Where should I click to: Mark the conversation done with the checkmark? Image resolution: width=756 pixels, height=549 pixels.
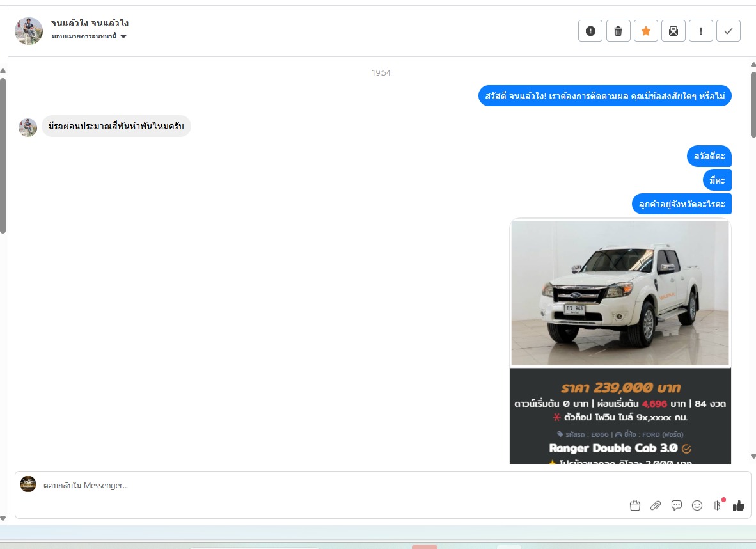click(728, 31)
